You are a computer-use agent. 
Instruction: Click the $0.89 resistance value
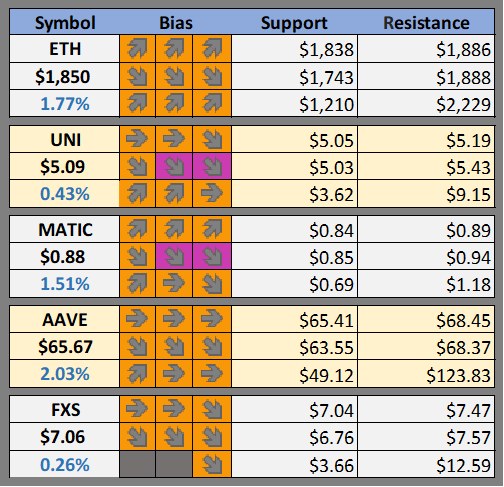click(x=468, y=230)
